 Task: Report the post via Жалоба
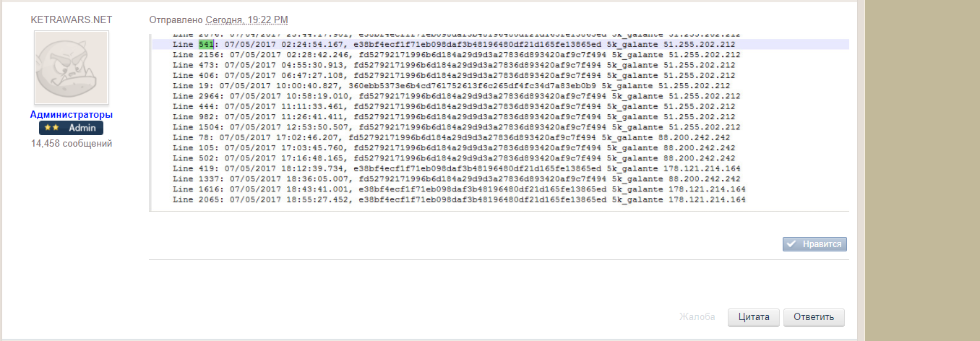[x=697, y=317]
